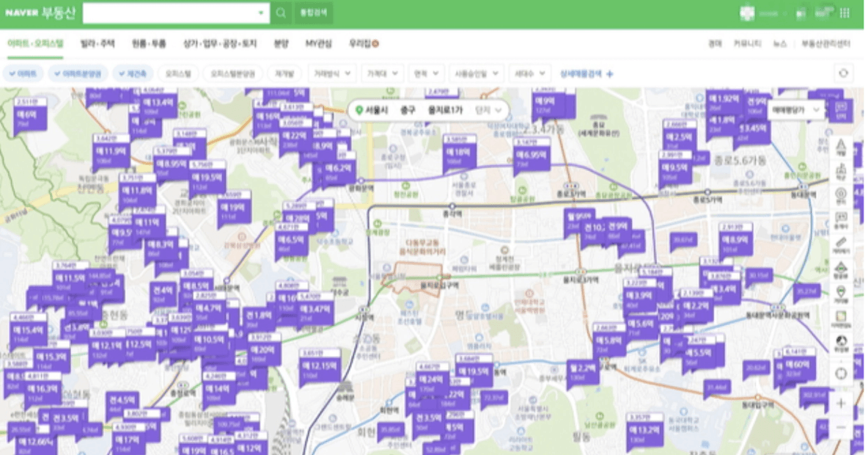This screenshot has width=868, height=455.
Task: Open the MY관심 tab
Action: point(318,44)
